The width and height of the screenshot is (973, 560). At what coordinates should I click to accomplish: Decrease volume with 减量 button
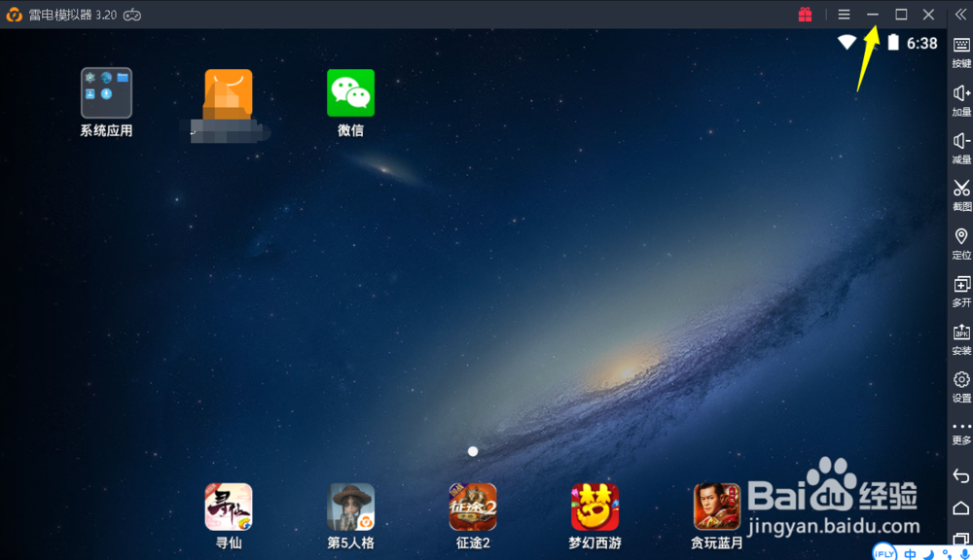961,148
